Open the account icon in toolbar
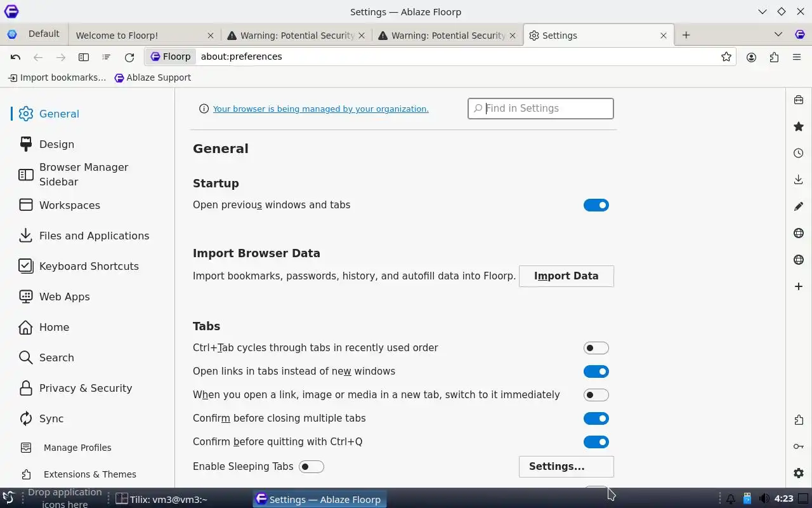This screenshot has width=812, height=508. tap(751, 57)
